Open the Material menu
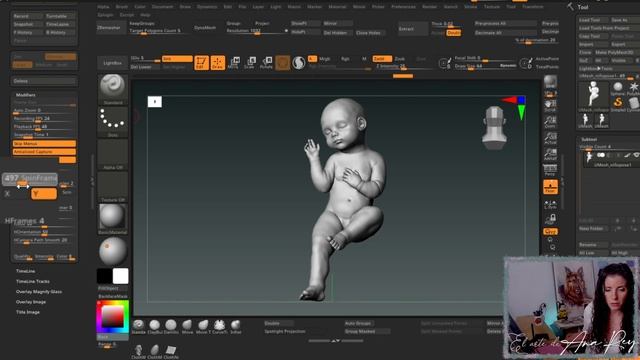Viewport: 640px width, 360px height. 337,7
